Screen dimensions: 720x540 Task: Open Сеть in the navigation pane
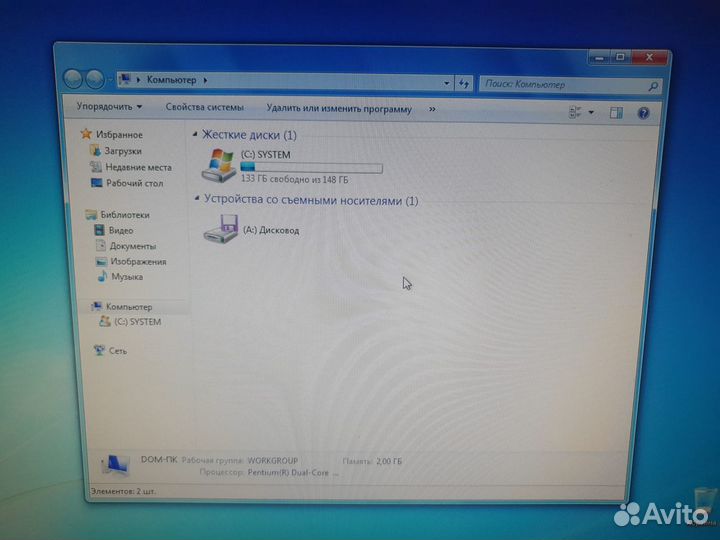(x=117, y=351)
